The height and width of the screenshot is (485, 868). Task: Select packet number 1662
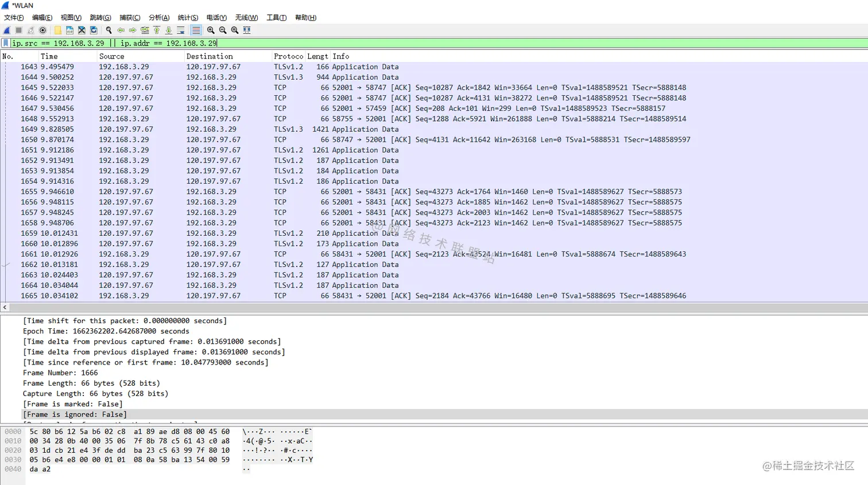point(434,265)
